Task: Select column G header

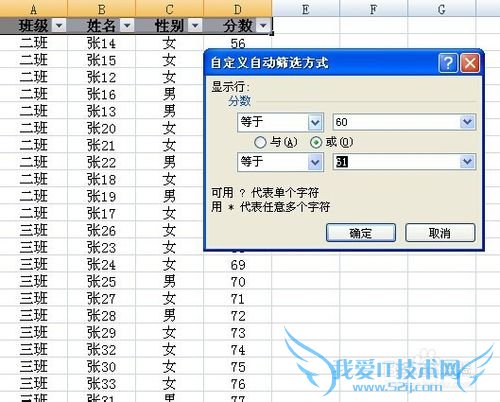Action: click(x=442, y=8)
